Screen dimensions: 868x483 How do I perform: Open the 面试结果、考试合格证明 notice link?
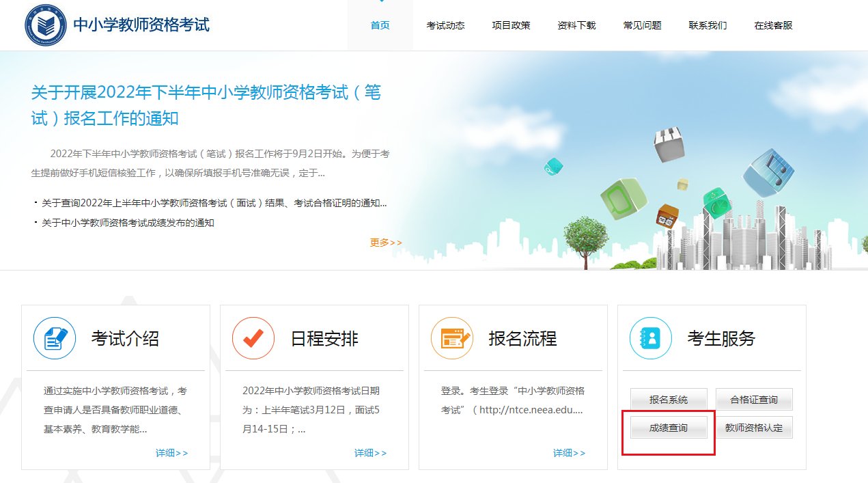[214, 203]
